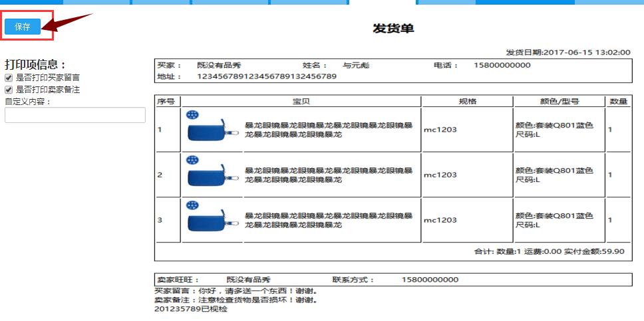Click the 保存 (Save) button

click(23, 27)
